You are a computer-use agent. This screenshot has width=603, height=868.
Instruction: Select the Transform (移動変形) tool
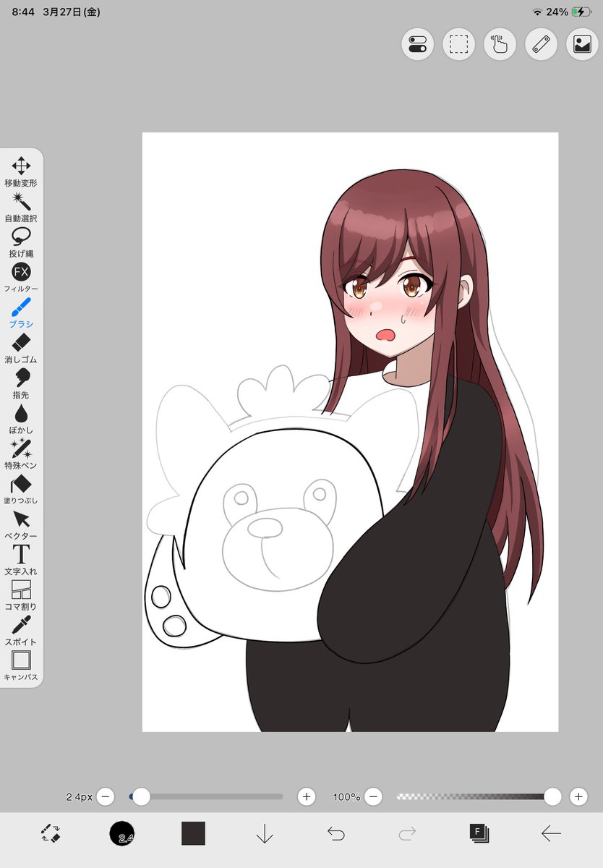pyautogui.click(x=21, y=171)
